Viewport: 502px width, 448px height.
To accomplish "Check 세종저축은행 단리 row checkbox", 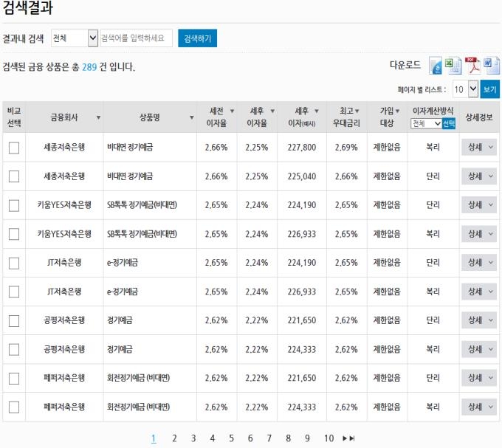I will 14,176.
